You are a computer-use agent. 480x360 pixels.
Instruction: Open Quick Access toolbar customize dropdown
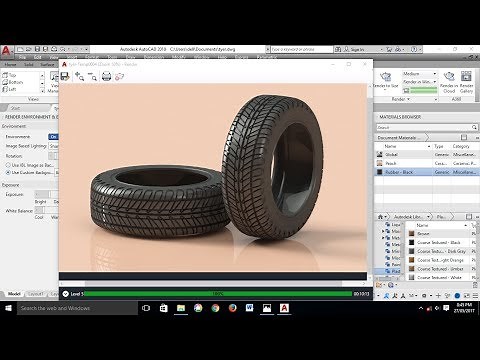click(87, 49)
